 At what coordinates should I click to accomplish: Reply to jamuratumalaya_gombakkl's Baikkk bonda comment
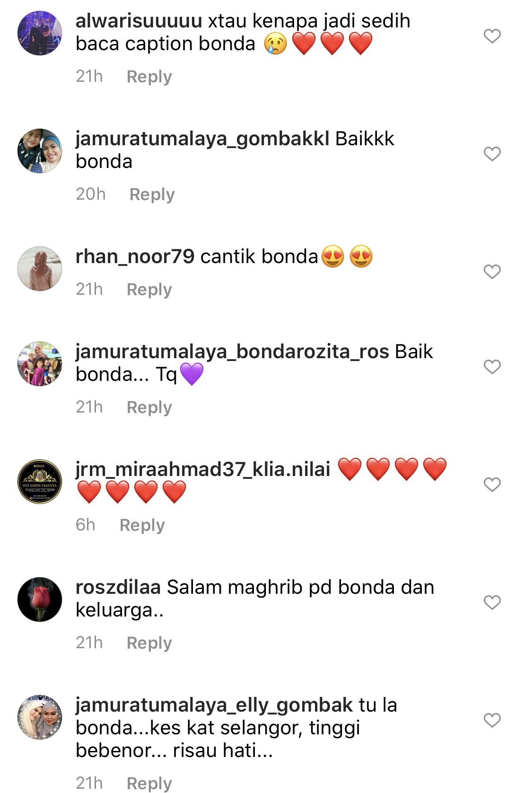(152, 194)
